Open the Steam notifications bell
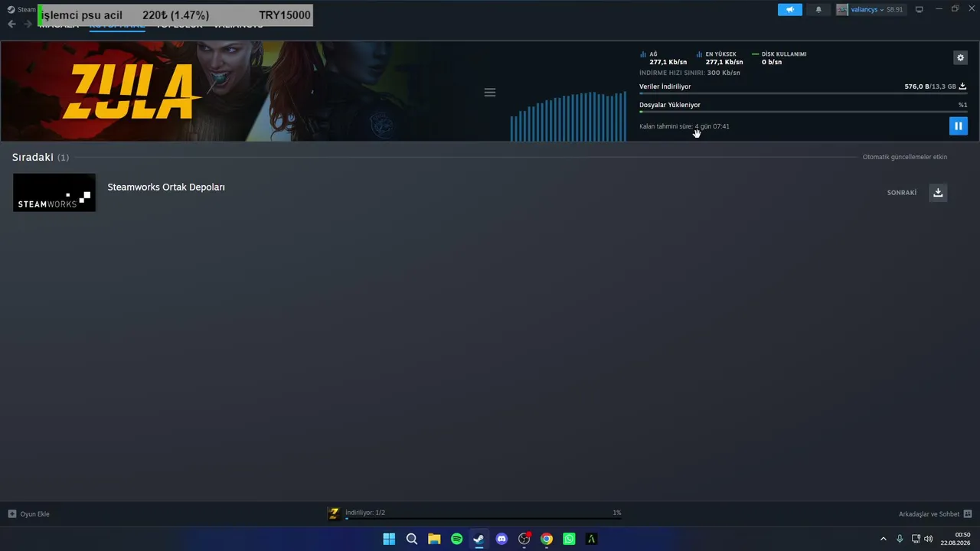This screenshot has width=980, height=551. click(x=818, y=9)
